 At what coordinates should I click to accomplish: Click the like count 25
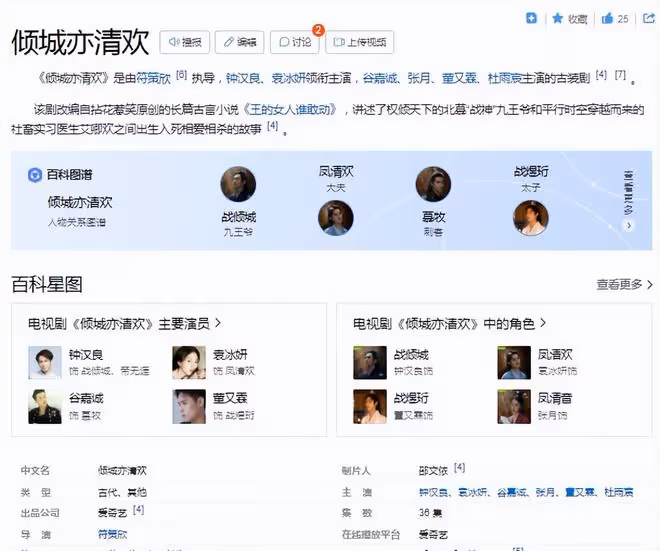(623, 19)
